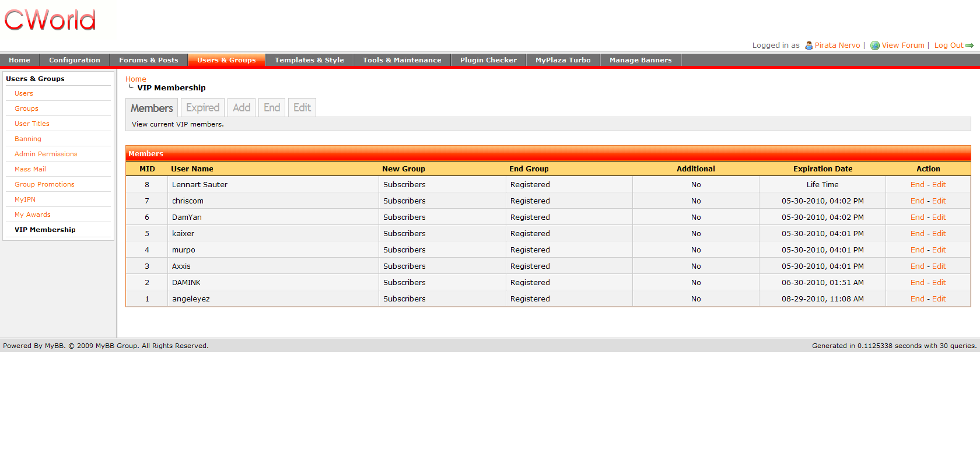Click the globe icon beside View Forum
Viewport: 980px width, 467px height.
click(874, 45)
